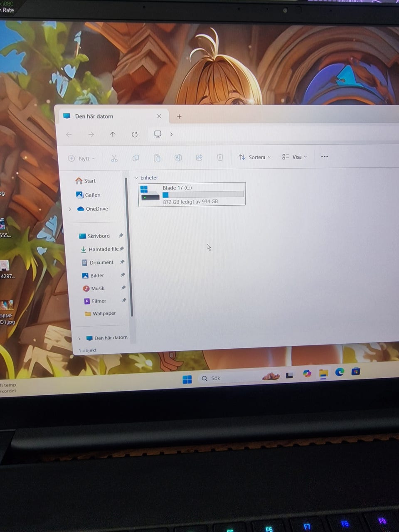Viewport: 399px width, 532px height.
Task: Click the Share icon in toolbar
Action: 199,158
